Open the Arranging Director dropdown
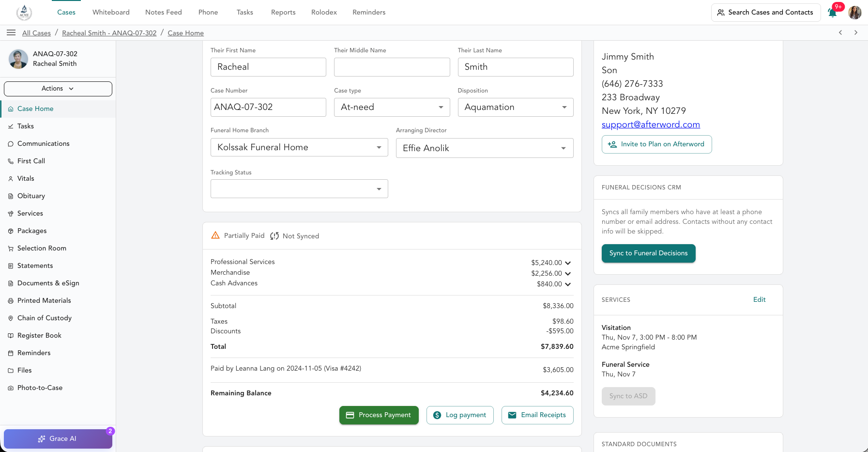The image size is (868, 452). (485, 148)
